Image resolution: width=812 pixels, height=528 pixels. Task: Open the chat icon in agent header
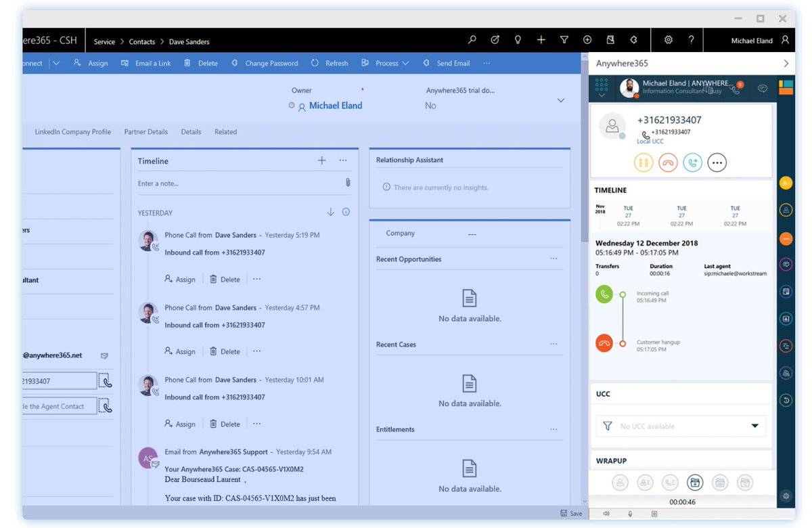(x=763, y=89)
